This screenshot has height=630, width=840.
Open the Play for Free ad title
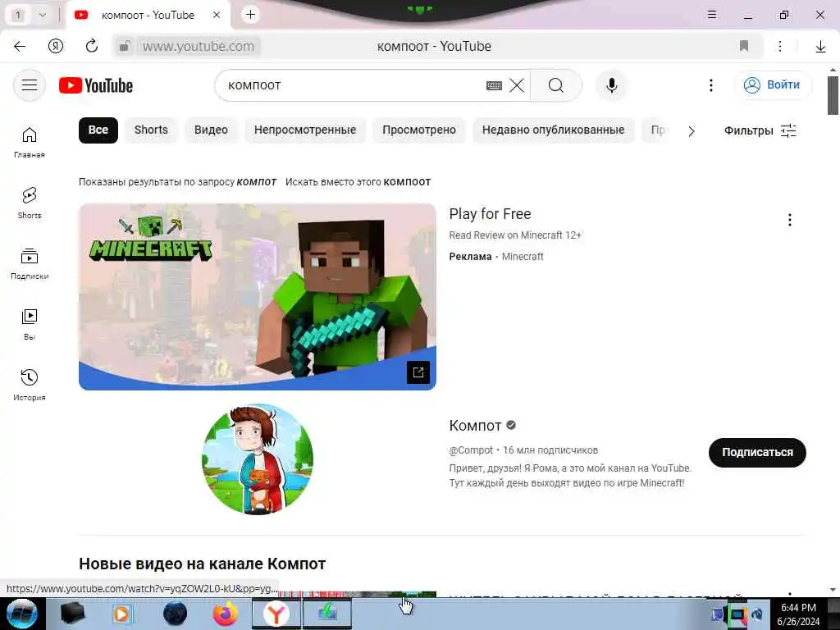coord(490,214)
